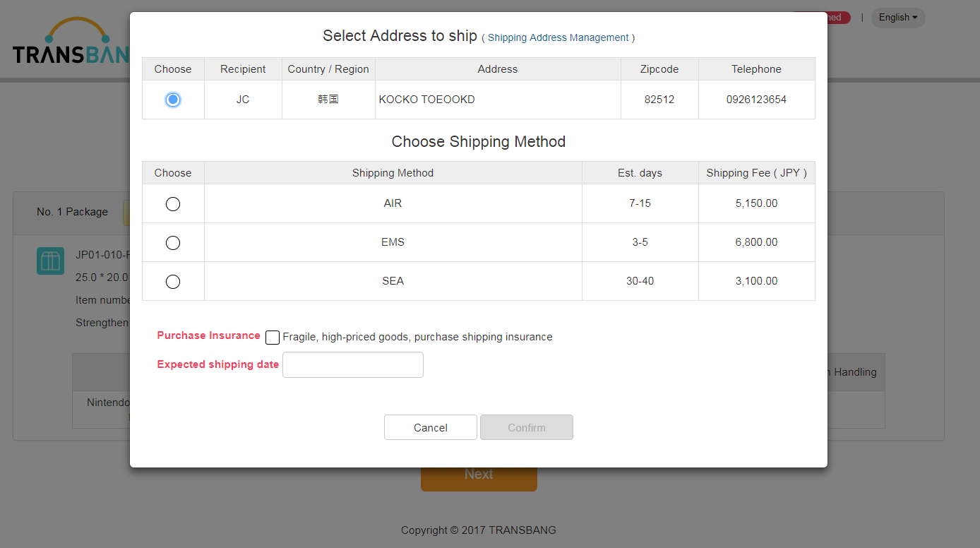Click the Purchase Insurance red label
The width and height of the screenshot is (980, 548).
[x=208, y=335]
